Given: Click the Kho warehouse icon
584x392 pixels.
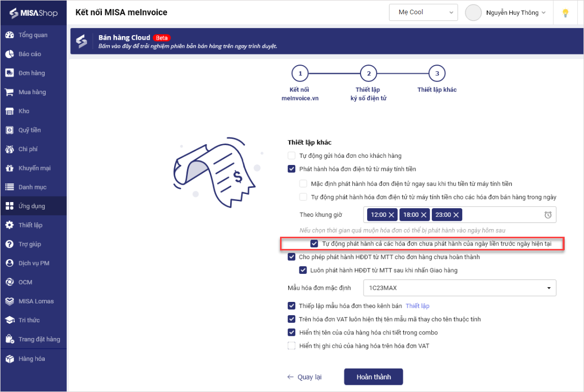Looking at the screenshot, I should (x=9, y=111).
